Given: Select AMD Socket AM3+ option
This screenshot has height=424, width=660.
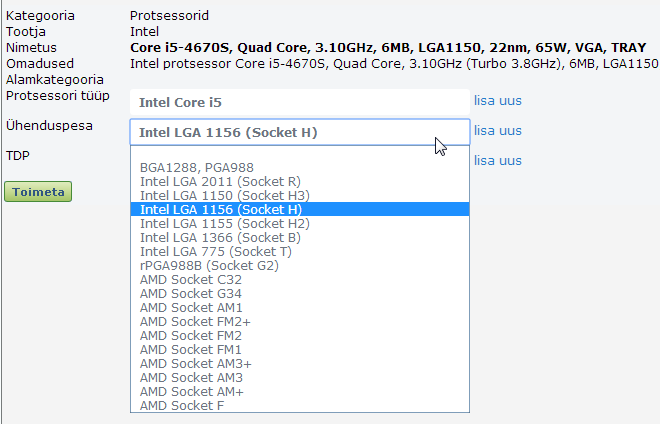Looking at the screenshot, I should point(300,363).
